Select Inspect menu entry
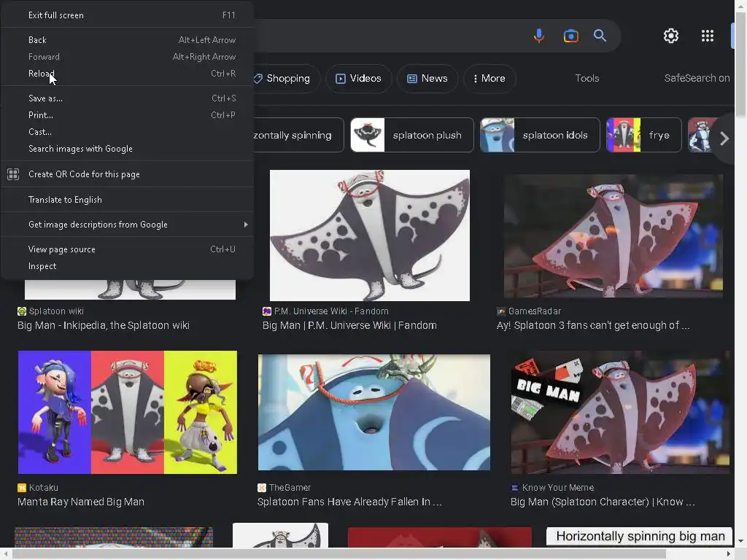This screenshot has height=560, width=747. point(127,266)
